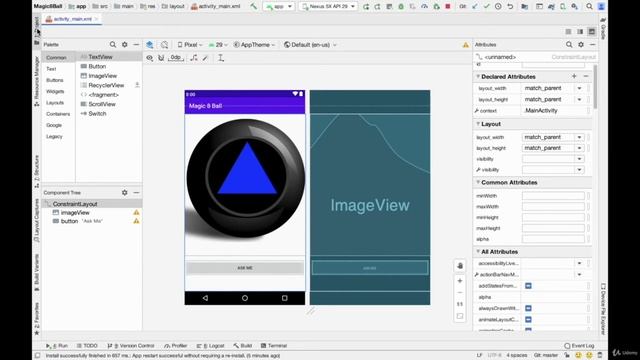
Task: Toggle alwaysDrawnWith boolean checkbox
Action: pyautogui.click(x=528, y=308)
